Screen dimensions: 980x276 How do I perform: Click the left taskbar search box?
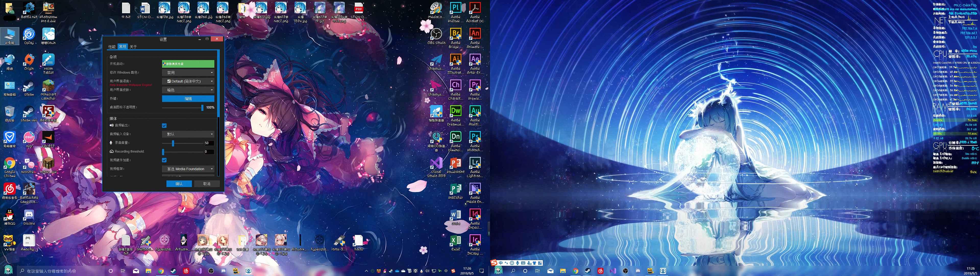[61, 271]
